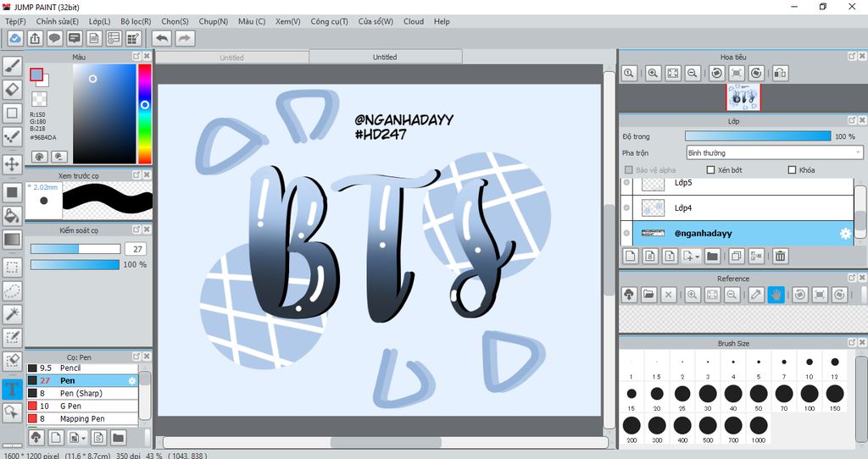Screen dimensions: 868x459
Task: Select the Lớp4 layer row
Action: (x=737, y=208)
